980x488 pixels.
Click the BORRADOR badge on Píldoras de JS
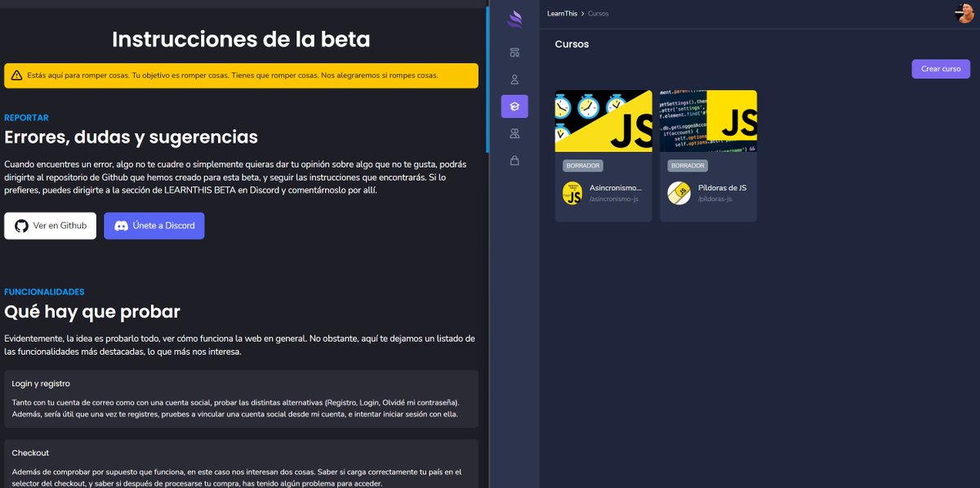[687, 165]
